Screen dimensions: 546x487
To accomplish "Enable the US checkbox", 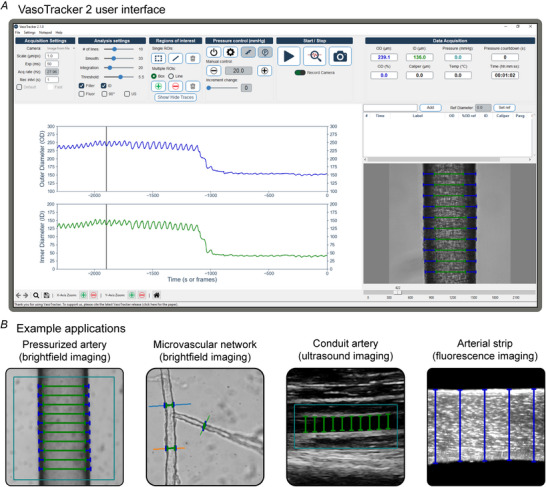I will coord(127,94).
